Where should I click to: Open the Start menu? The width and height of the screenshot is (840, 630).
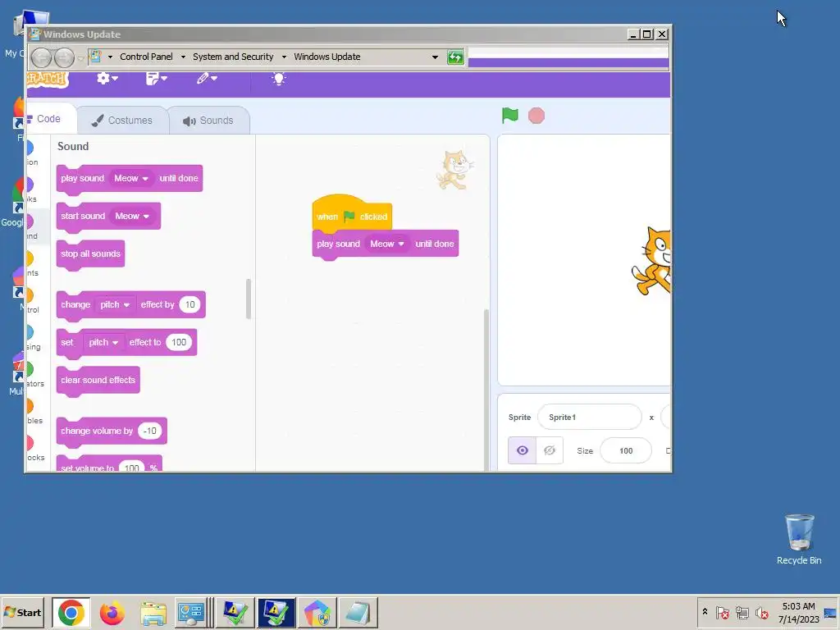click(x=22, y=612)
